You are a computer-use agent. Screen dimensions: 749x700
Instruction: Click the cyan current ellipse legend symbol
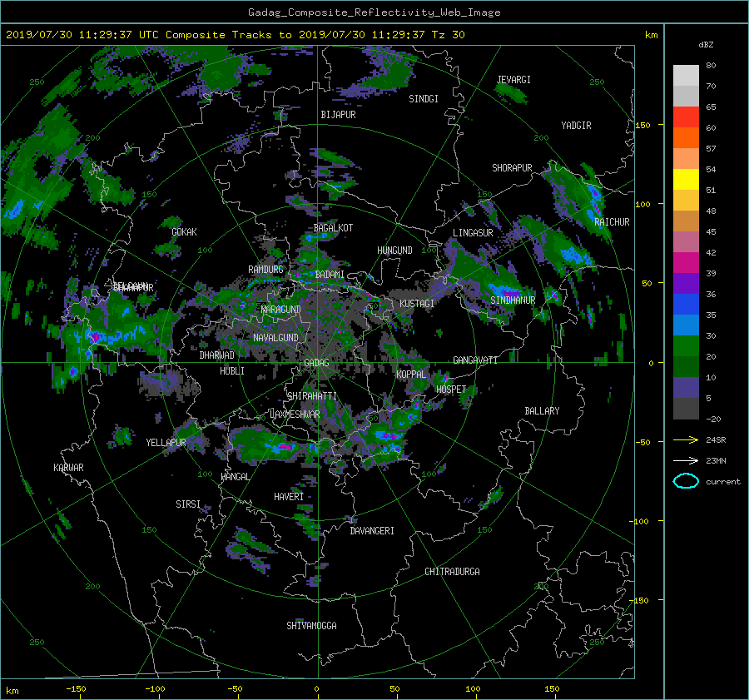click(x=686, y=481)
